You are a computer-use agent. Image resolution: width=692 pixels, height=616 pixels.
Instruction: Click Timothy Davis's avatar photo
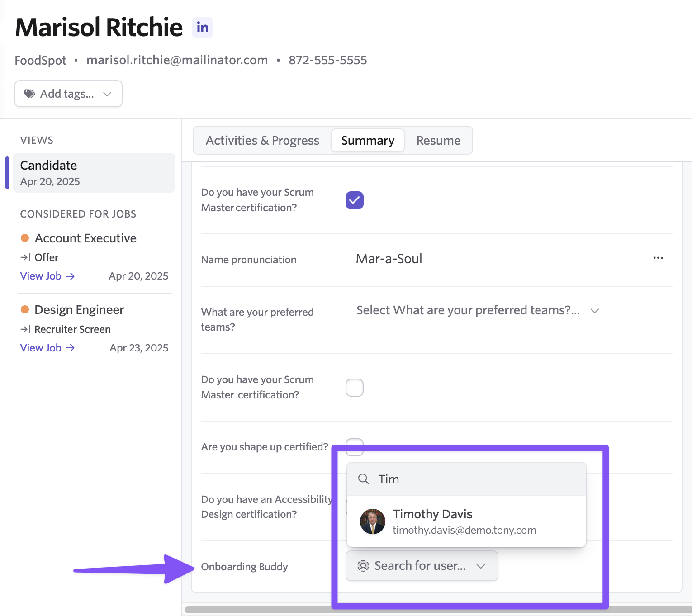(372, 521)
